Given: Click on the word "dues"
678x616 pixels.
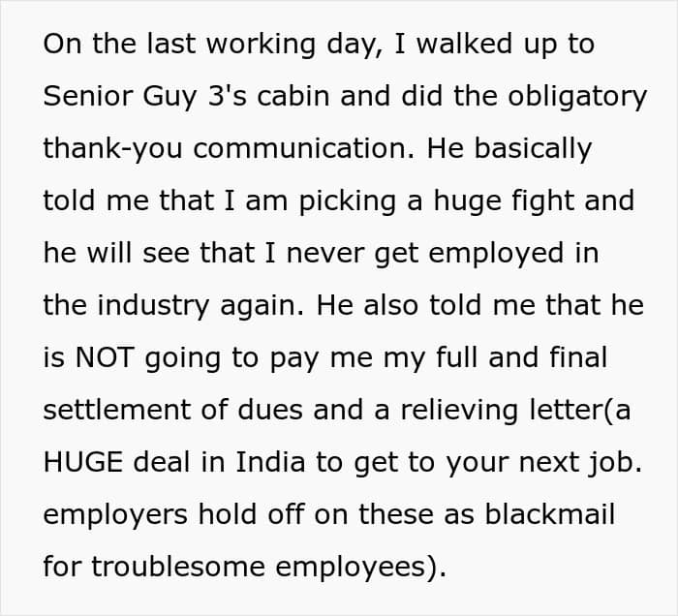Looking at the screenshot, I should click(x=270, y=411).
